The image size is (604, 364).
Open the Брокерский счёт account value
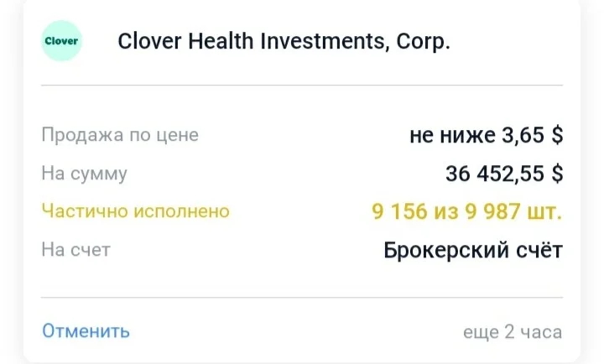tap(473, 250)
